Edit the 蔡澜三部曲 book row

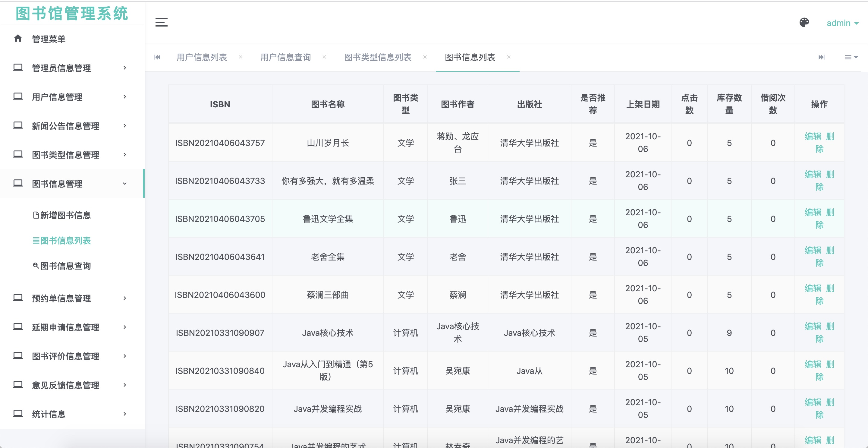(x=813, y=288)
